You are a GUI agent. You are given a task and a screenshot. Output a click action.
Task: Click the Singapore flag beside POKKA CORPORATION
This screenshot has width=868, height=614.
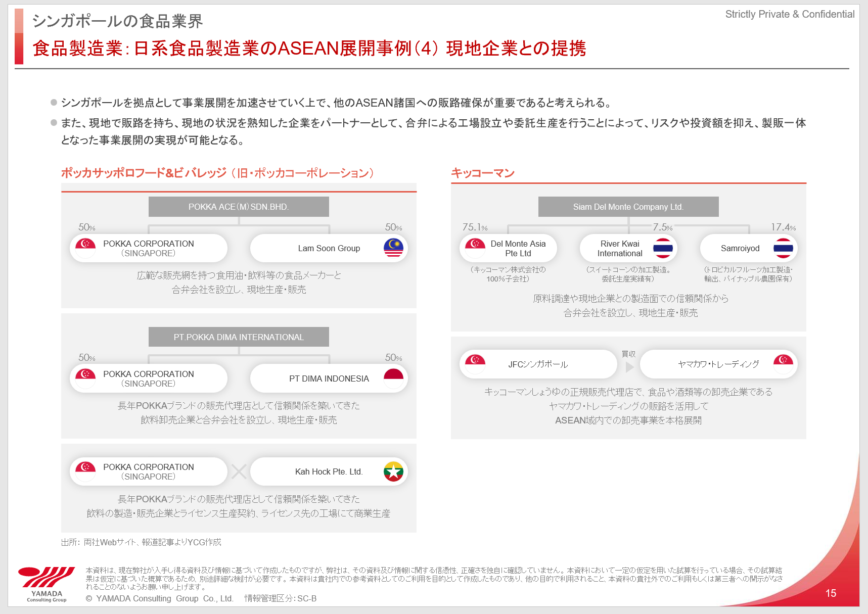84,248
